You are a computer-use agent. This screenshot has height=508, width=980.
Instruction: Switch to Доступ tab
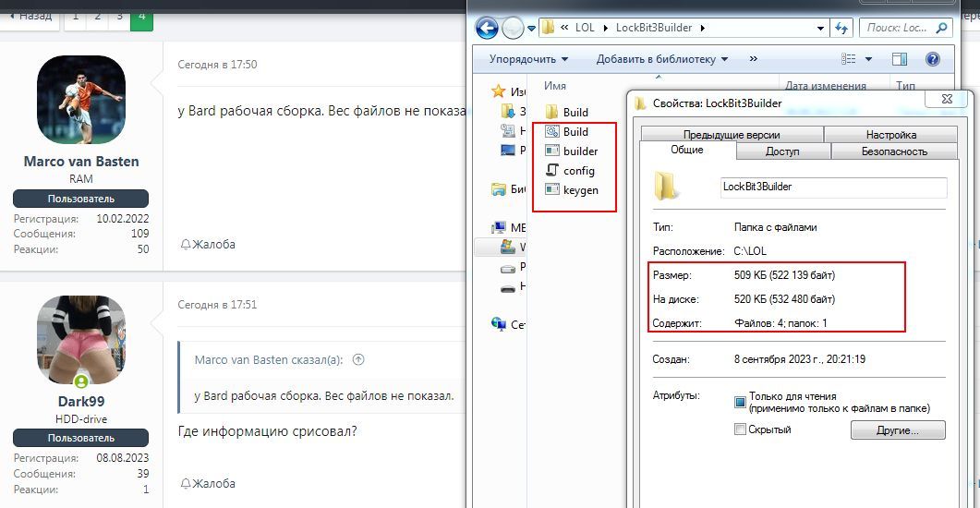point(782,151)
